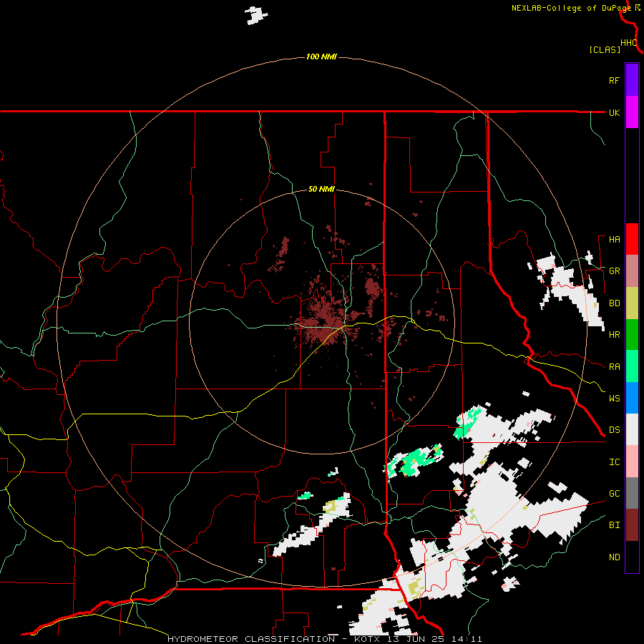This screenshot has height=644, width=644.
Task: Click the 100 NMI range ring label
Action: pyautogui.click(x=321, y=57)
